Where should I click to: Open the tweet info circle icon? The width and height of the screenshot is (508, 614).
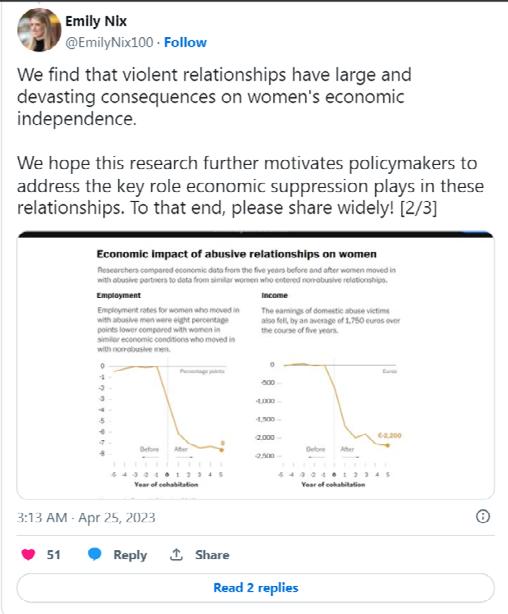point(483,516)
